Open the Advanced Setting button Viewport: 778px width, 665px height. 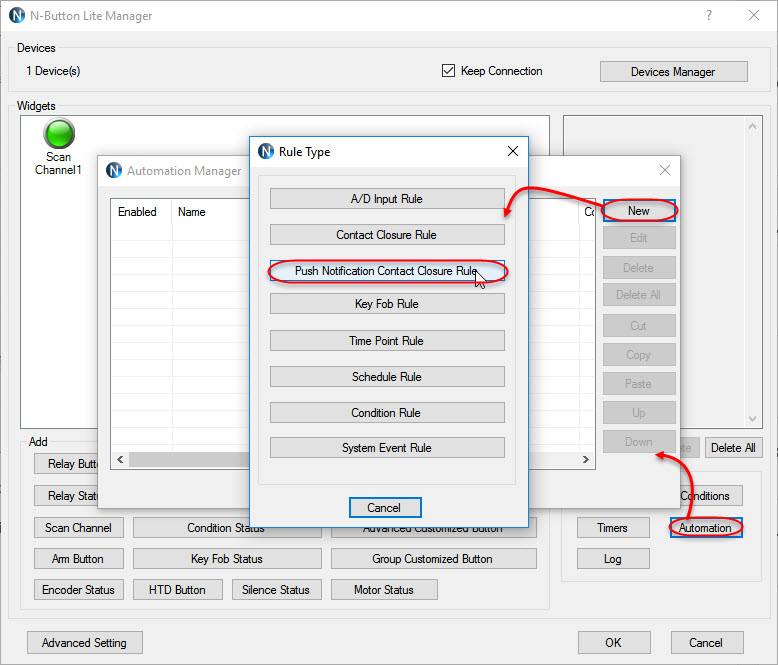85,643
